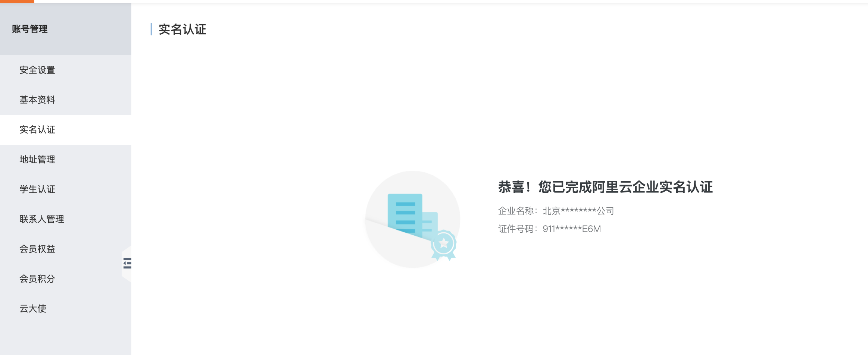This screenshot has height=355, width=868.
Task: Select the masked company name 北京*********公司
Action: pos(578,211)
